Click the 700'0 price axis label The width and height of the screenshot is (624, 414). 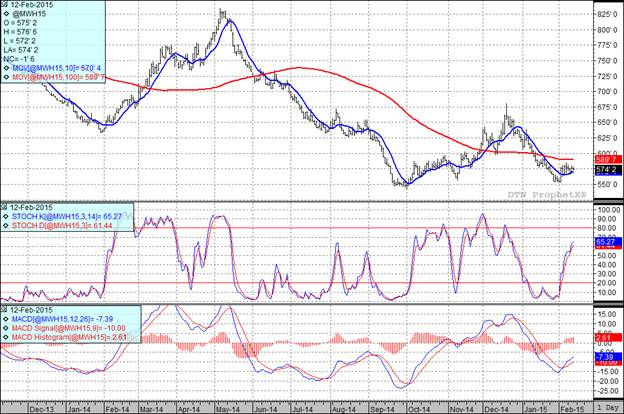(608, 92)
